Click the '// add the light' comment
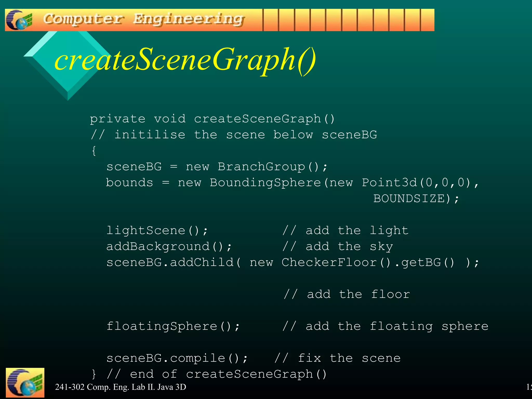This screenshot has width=532, height=399. pyautogui.click(x=345, y=231)
